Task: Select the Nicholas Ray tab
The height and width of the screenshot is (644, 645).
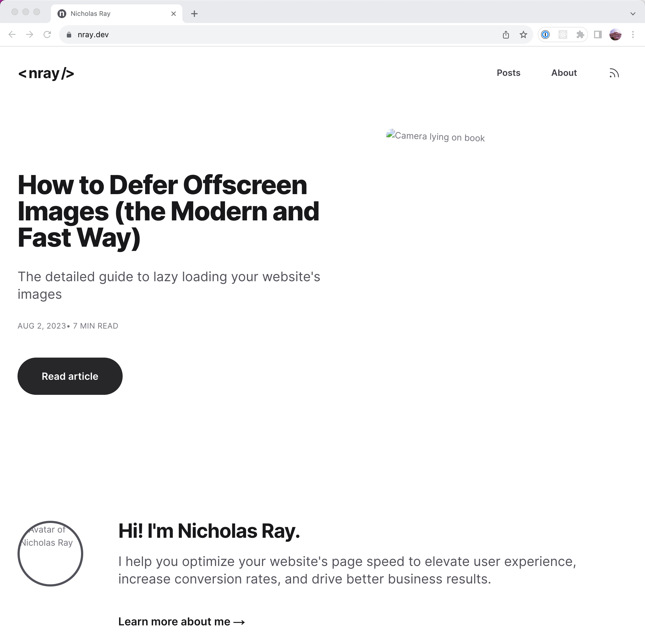Action: (x=117, y=14)
